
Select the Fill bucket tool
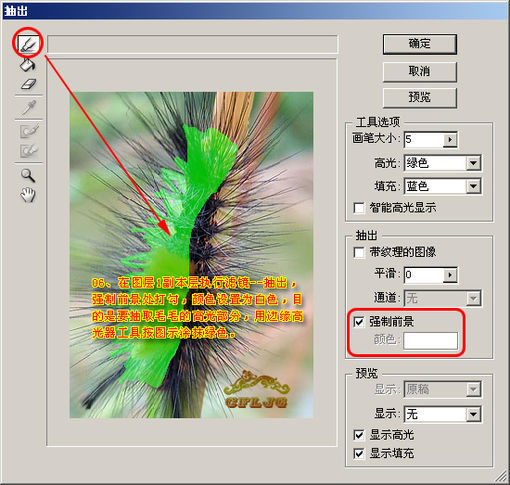pyautogui.click(x=27, y=64)
